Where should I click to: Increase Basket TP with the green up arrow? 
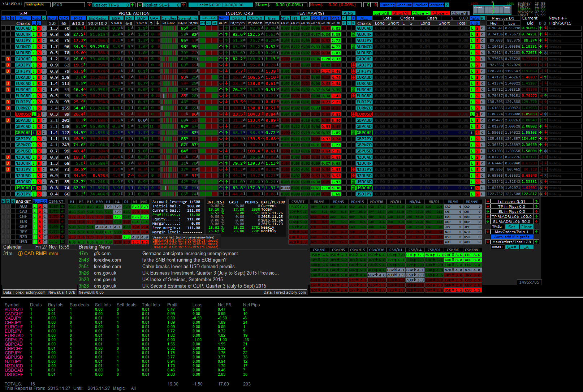coord(133,5)
